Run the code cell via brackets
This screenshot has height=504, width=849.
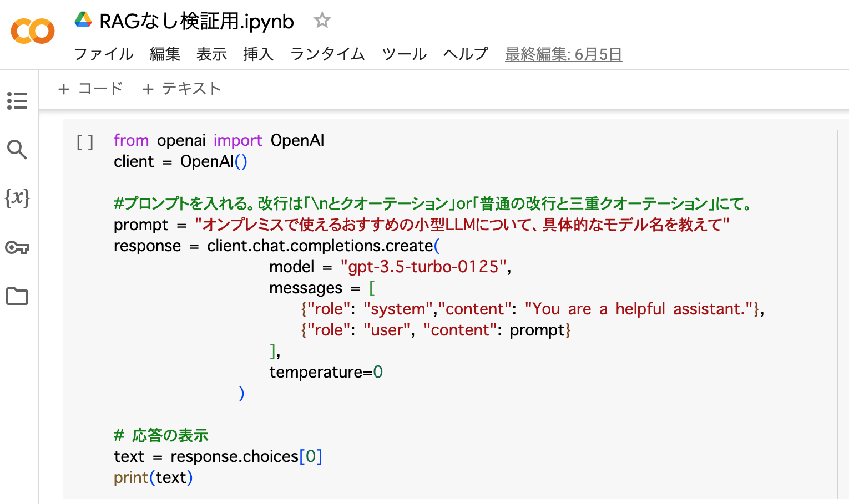tap(85, 142)
